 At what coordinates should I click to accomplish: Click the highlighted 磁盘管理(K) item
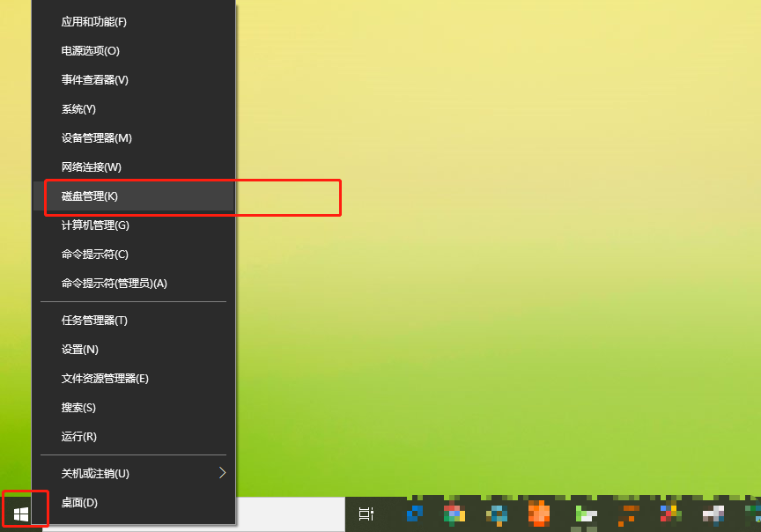click(x=90, y=196)
